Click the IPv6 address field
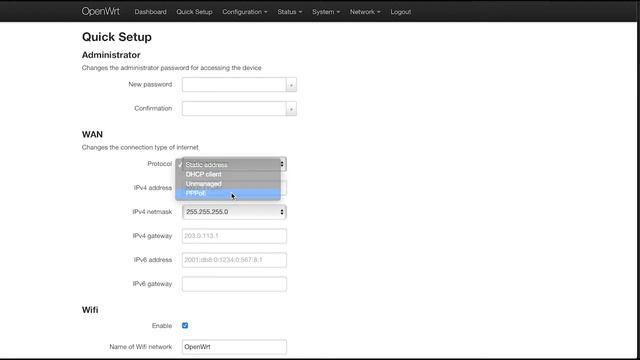 234,260
